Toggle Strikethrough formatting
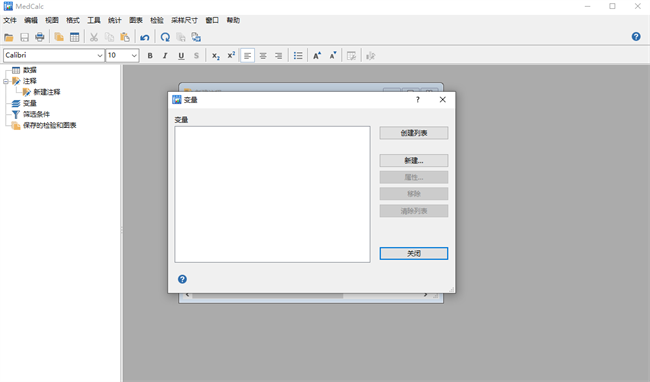The width and height of the screenshot is (650, 382). 196,56
